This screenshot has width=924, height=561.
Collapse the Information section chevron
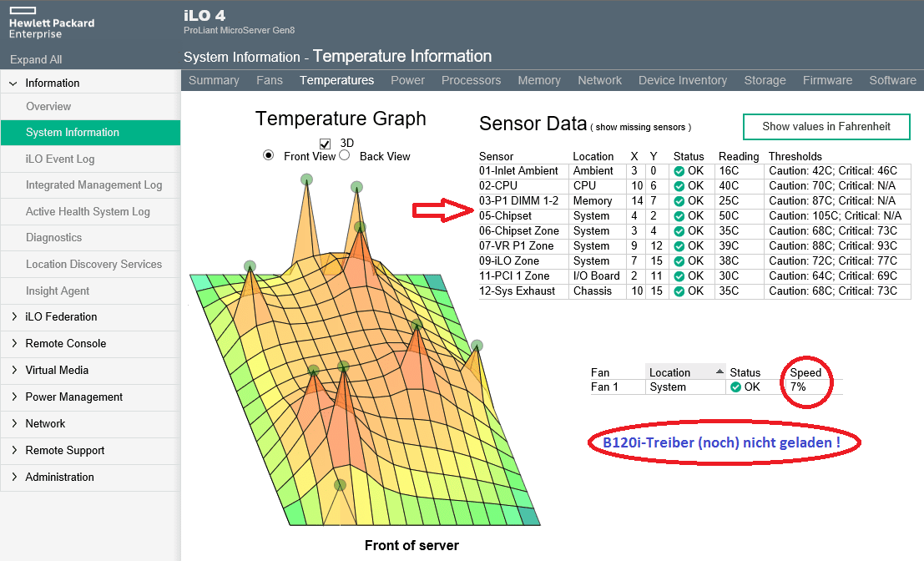coord(13,83)
